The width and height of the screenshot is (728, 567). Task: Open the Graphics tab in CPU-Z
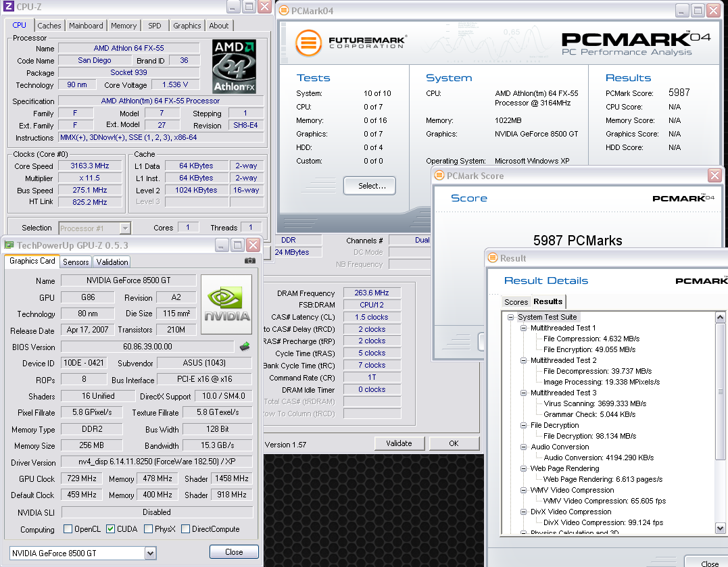pos(187,26)
